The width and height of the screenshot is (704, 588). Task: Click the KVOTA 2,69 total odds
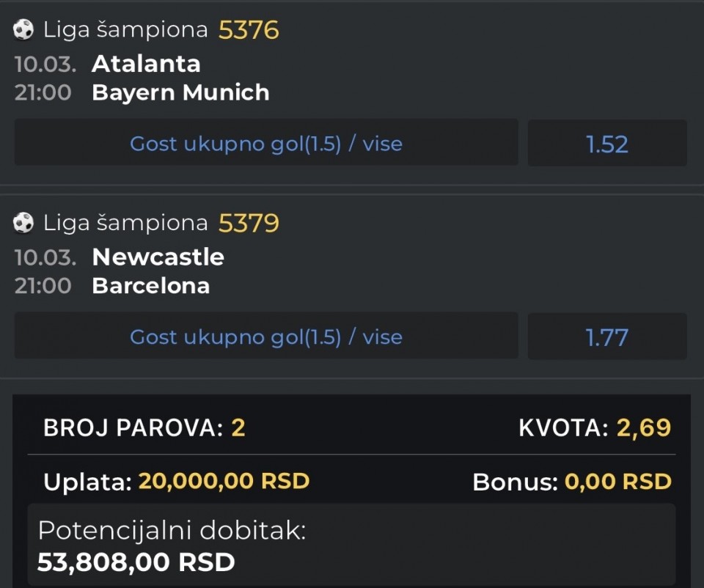click(x=643, y=428)
